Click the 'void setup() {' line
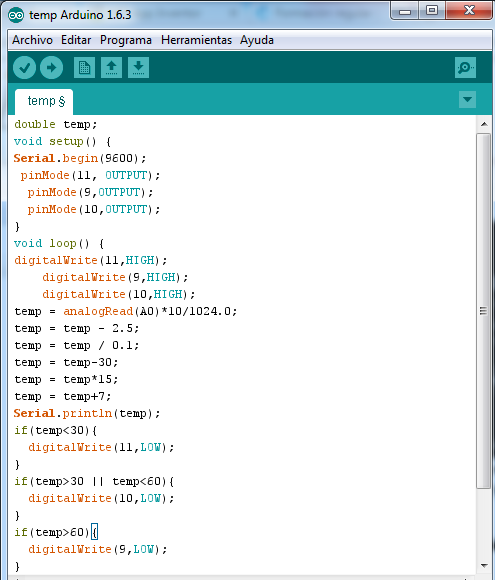Viewport: 495px width, 580px height. pos(63,142)
